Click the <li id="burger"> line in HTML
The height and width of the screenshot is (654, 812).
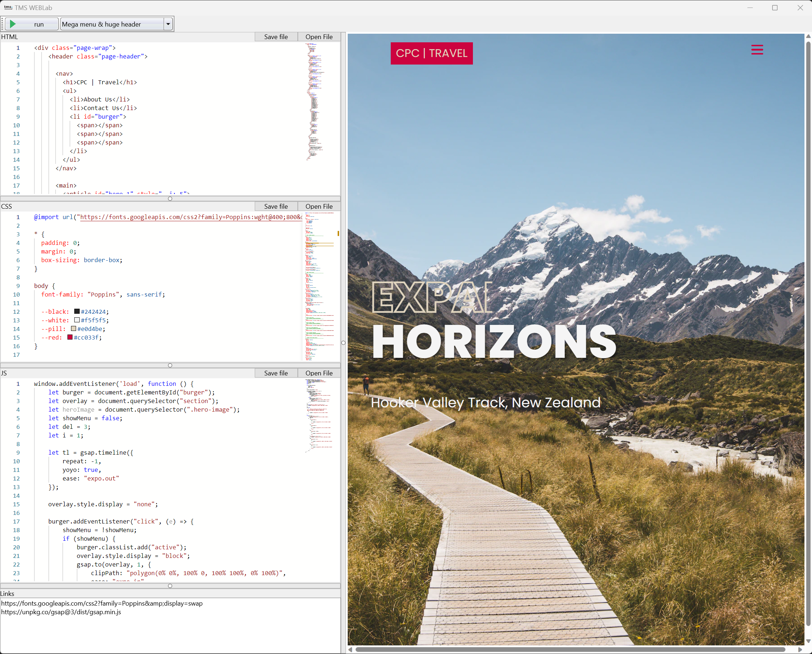tap(98, 117)
